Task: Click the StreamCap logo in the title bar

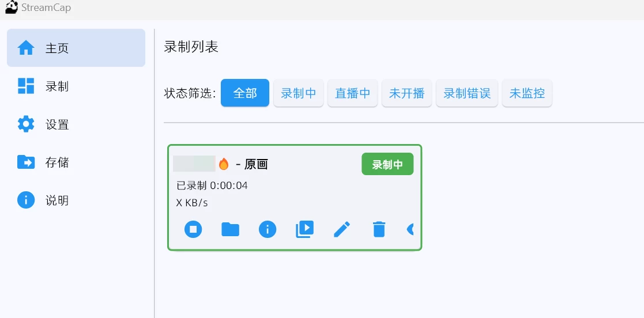Action: 12,8
